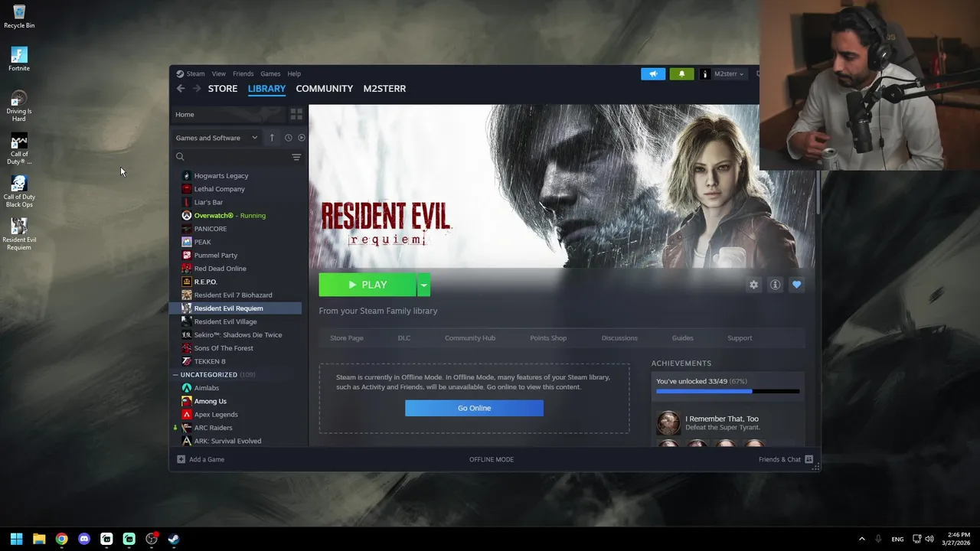This screenshot has height=551, width=980.
Task: Click the achievements progress bar
Action: coord(727,391)
